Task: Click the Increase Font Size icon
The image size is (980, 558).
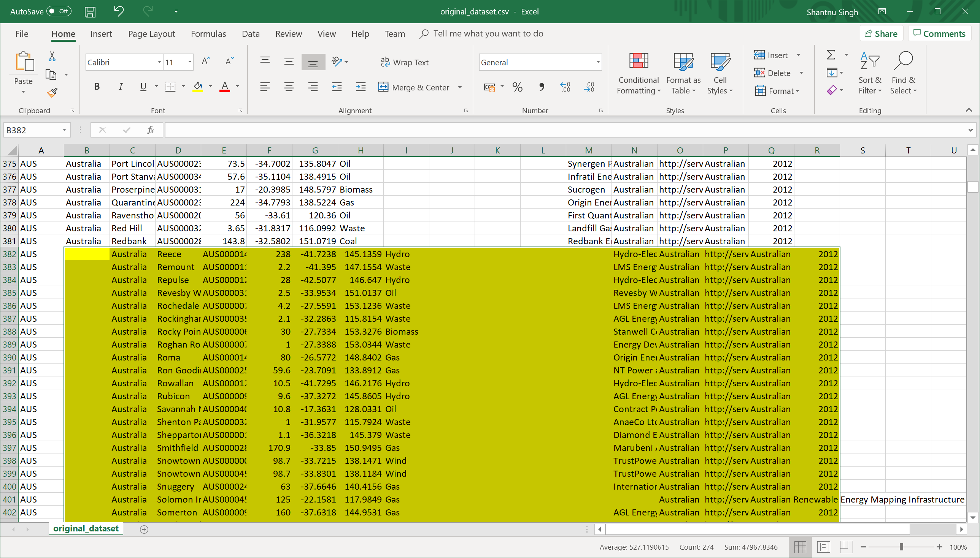Action: click(206, 61)
